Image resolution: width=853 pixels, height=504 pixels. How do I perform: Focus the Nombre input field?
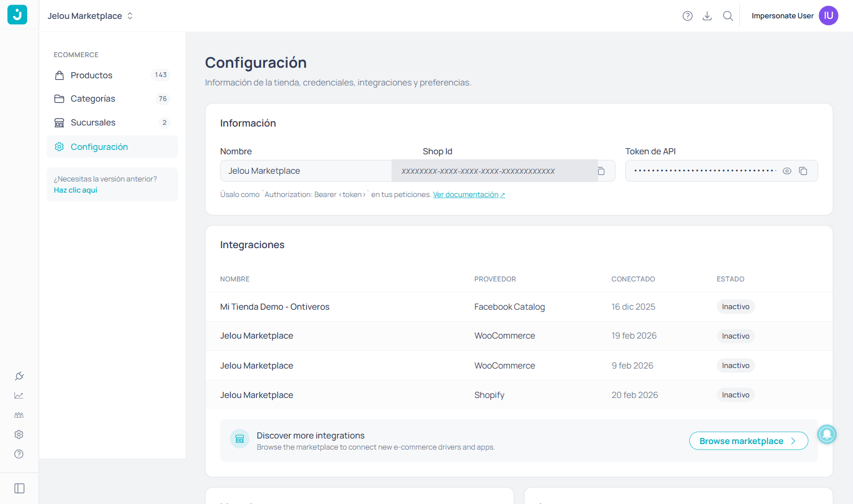pos(306,171)
